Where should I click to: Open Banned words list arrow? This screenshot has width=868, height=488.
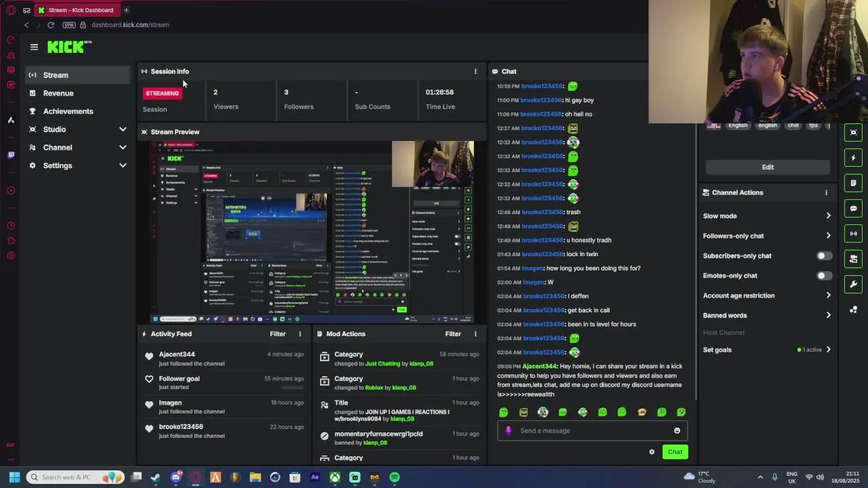828,315
